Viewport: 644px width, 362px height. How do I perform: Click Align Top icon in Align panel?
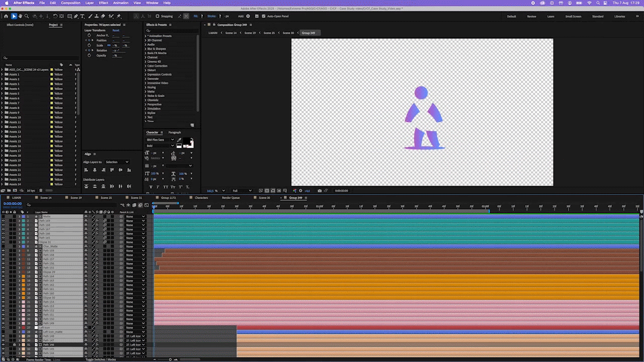[x=112, y=170]
